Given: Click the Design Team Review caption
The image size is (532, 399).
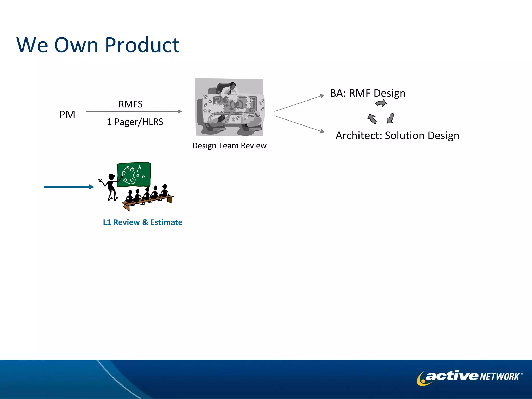Looking at the screenshot, I should (x=229, y=145).
